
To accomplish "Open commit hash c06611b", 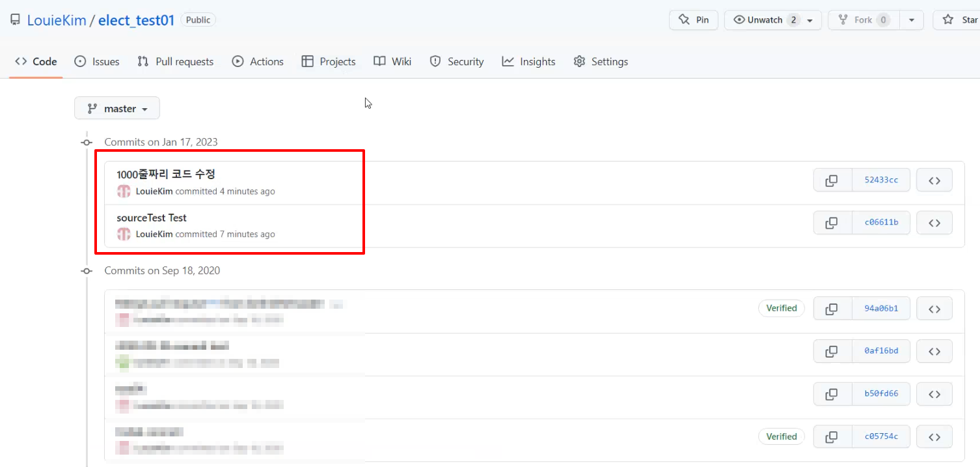I will coord(881,223).
